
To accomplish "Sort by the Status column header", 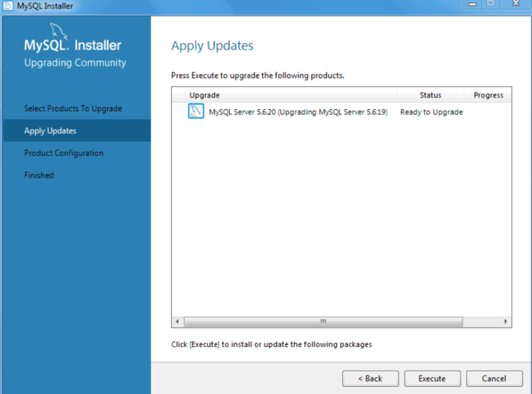I will pos(430,95).
